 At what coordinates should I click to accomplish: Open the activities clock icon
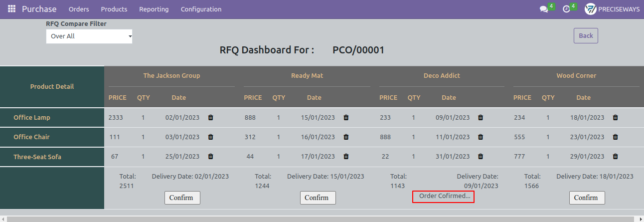coord(566,9)
